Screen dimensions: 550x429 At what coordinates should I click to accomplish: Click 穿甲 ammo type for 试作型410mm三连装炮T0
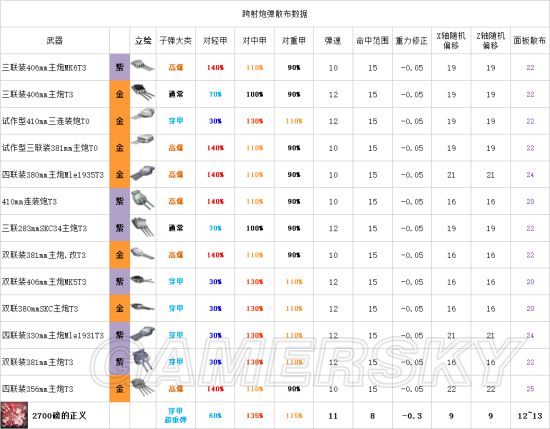(x=175, y=121)
